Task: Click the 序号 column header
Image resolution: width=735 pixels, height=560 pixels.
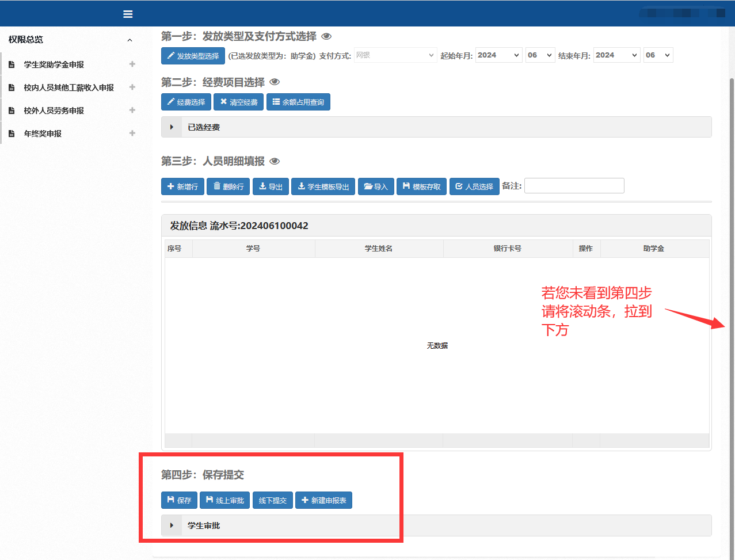Action: coord(178,249)
